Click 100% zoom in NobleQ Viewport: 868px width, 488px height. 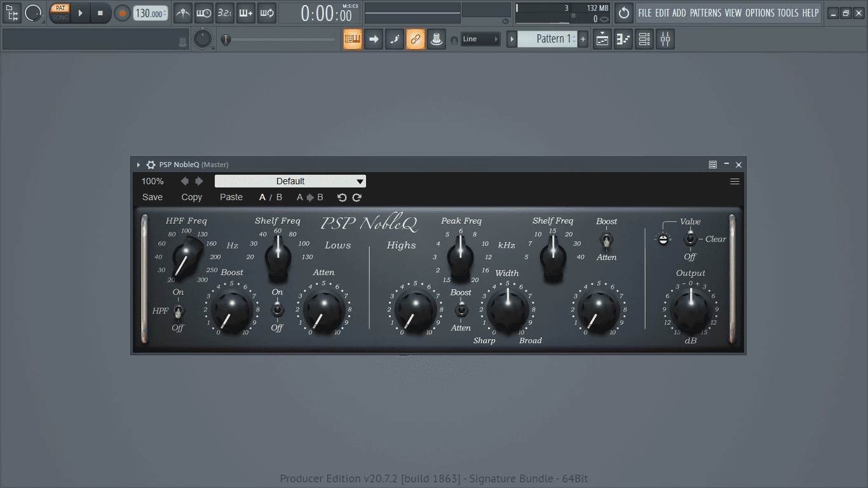pyautogui.click(x=153, y=181)
